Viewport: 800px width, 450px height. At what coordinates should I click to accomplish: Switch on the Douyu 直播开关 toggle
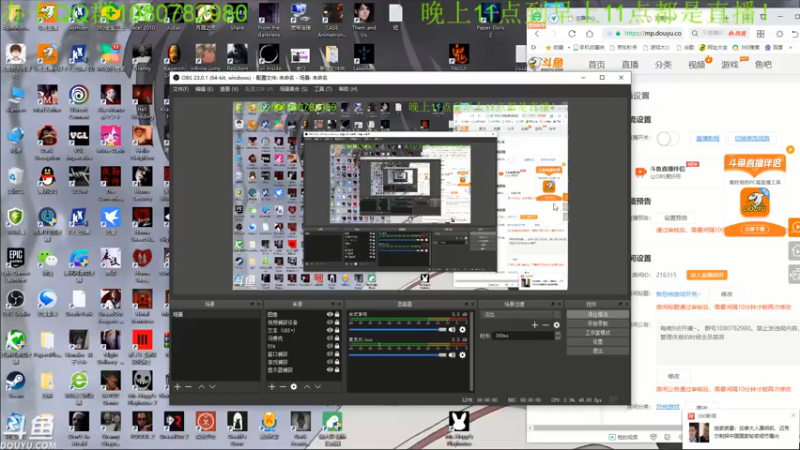(x=667, y=138)
